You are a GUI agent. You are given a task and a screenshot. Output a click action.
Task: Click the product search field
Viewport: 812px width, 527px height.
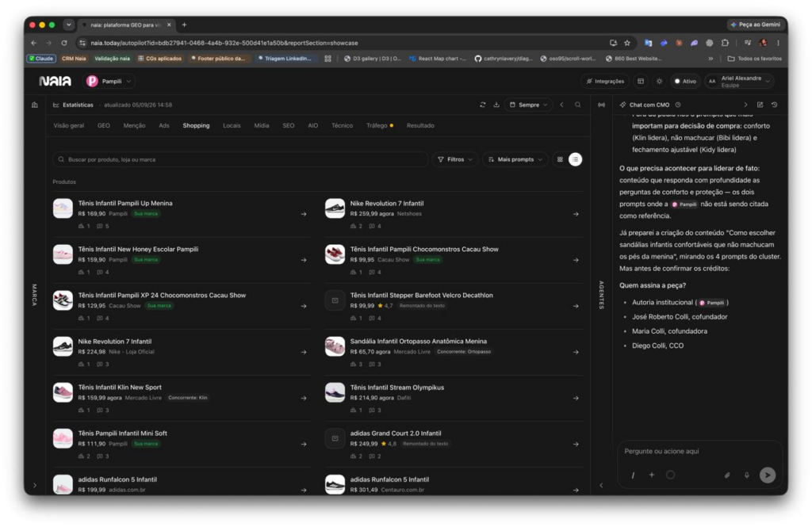point(239,159)
